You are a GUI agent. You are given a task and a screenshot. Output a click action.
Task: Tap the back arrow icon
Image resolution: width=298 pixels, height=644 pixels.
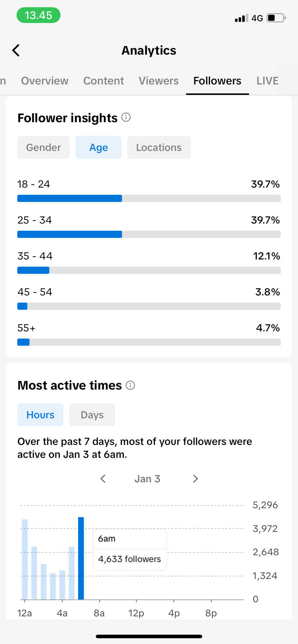[16, 50]
